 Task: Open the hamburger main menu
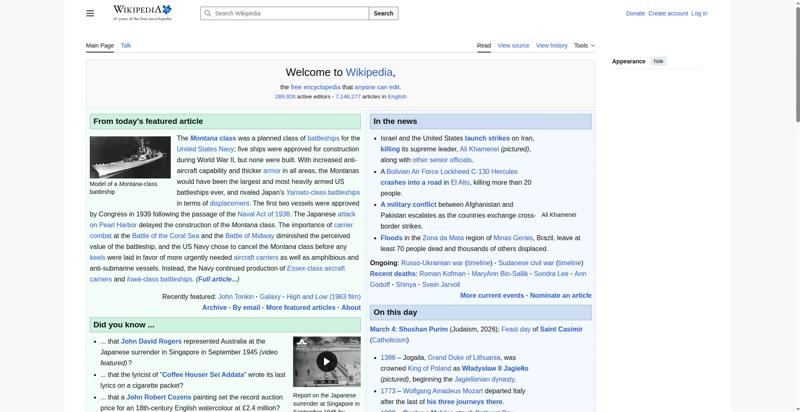pos(90,13)
